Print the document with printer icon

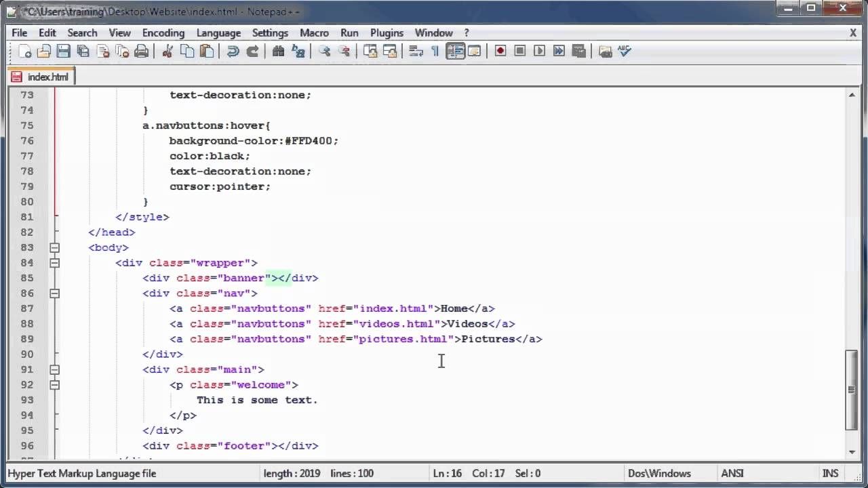(142, 52)
